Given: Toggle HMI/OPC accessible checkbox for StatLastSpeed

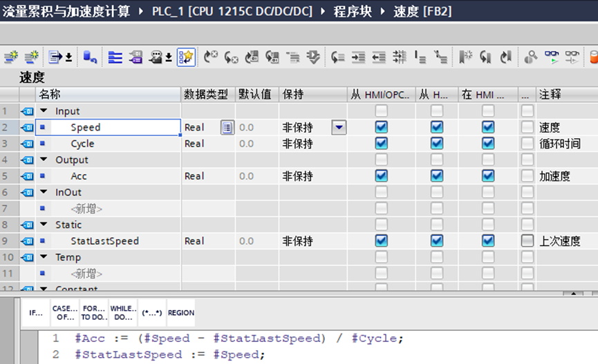Looking at the screenshot, I should 382,240.
